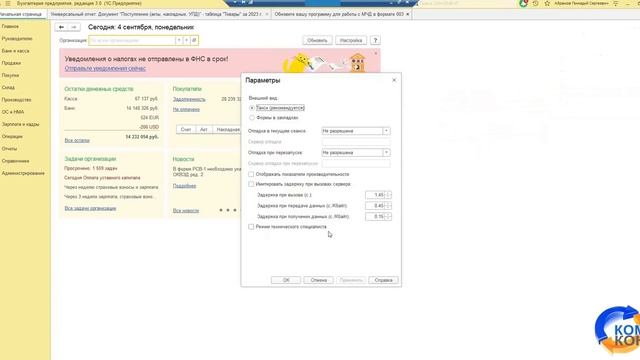Open the history clock icon
The width and height of the screenshot is (640, 360).
click(536, 3)
